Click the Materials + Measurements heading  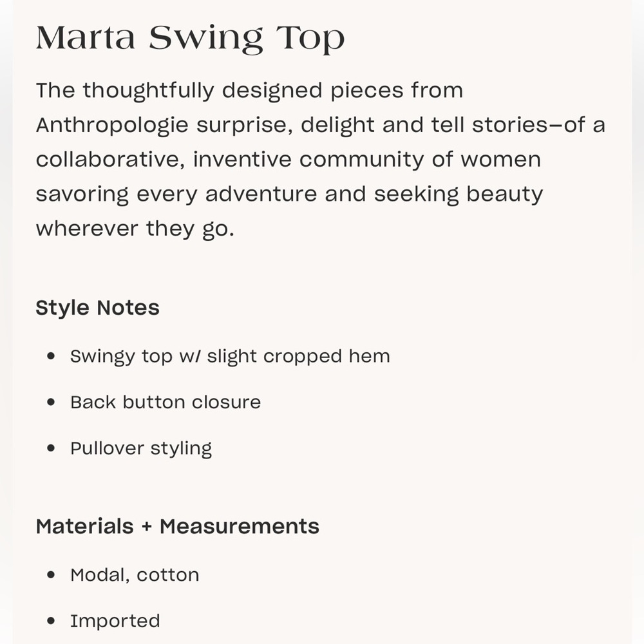click(x=178, y=526)
